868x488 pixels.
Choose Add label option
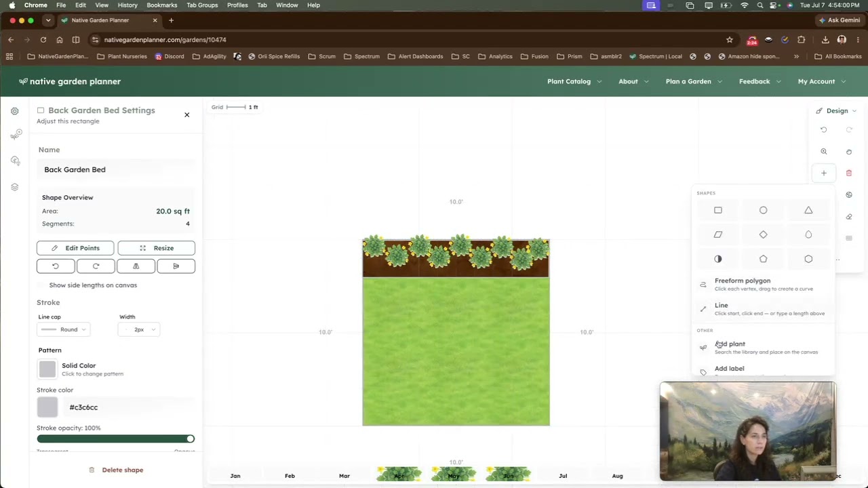click(x=763, y=370)
